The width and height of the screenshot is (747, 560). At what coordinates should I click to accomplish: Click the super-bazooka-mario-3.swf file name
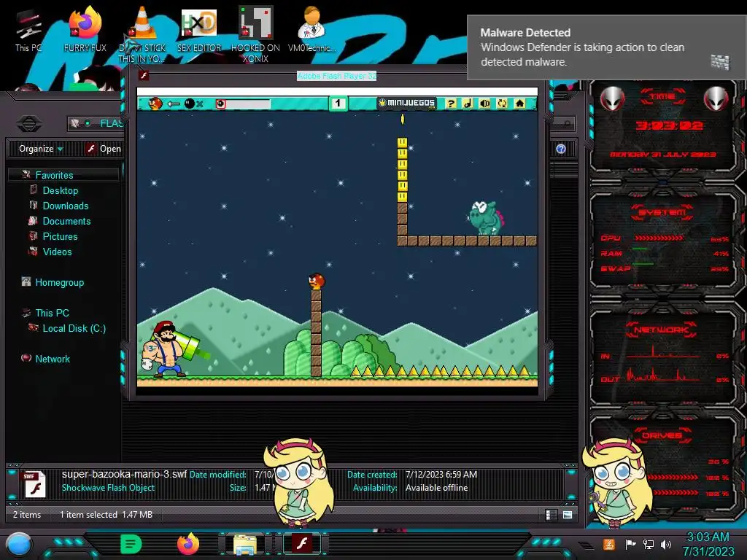click(124, 474)
